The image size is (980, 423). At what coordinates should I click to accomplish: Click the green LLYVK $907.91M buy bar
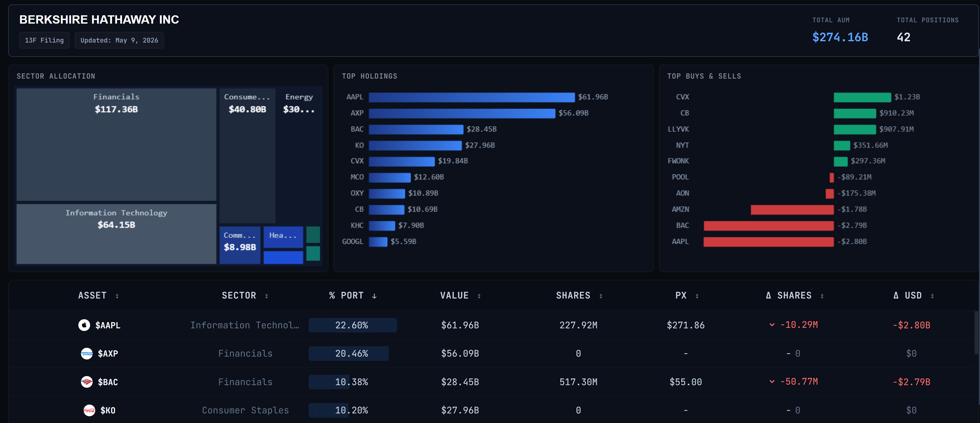click(855, 130)
